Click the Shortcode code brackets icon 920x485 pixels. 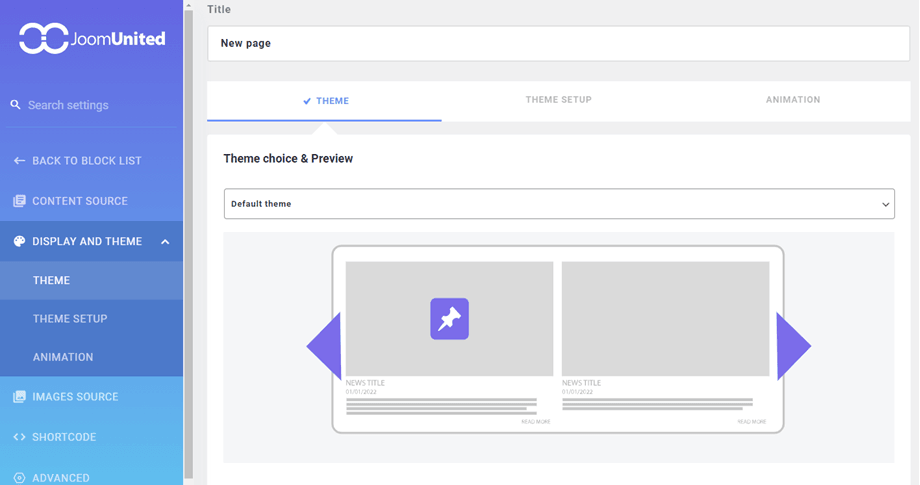[19, 437]
